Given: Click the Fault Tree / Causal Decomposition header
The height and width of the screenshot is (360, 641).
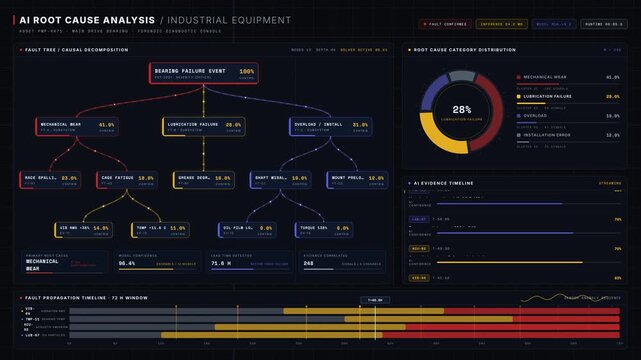Looking at the screenshot, I should (x=76, y=50).
